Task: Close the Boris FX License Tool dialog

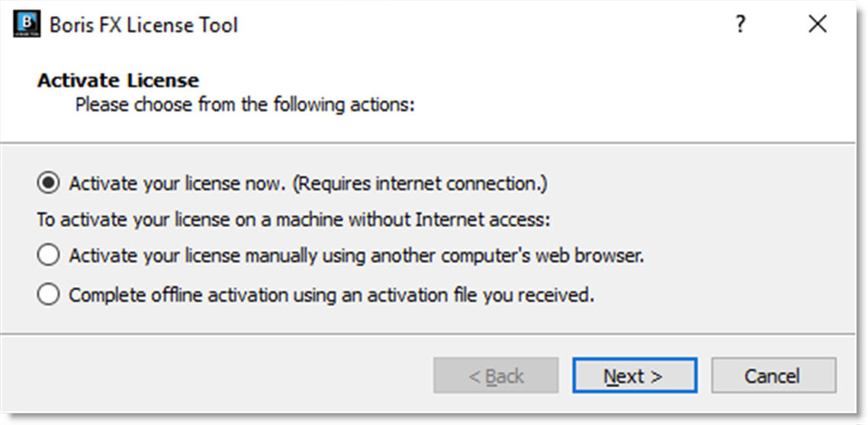Action: coord(817,24)
